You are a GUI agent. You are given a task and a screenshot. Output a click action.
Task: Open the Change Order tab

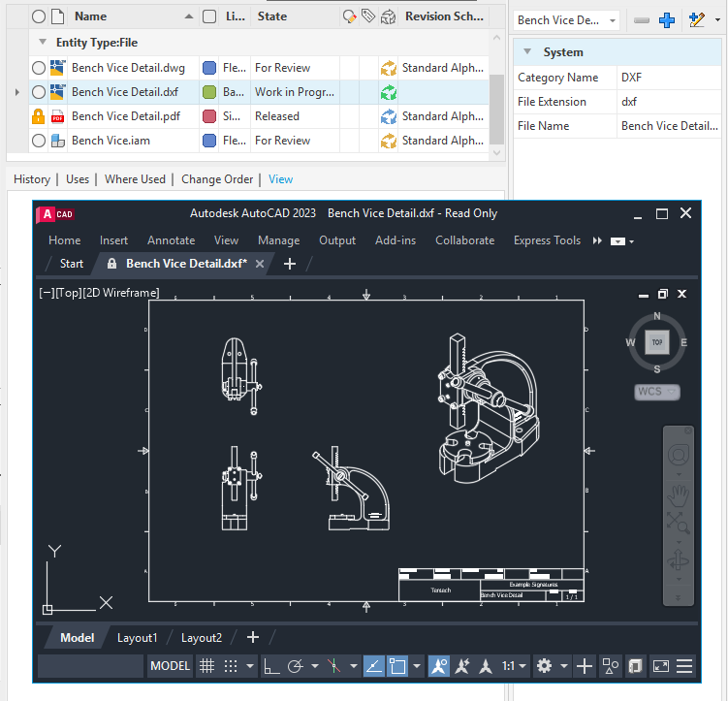pos(217,179)
